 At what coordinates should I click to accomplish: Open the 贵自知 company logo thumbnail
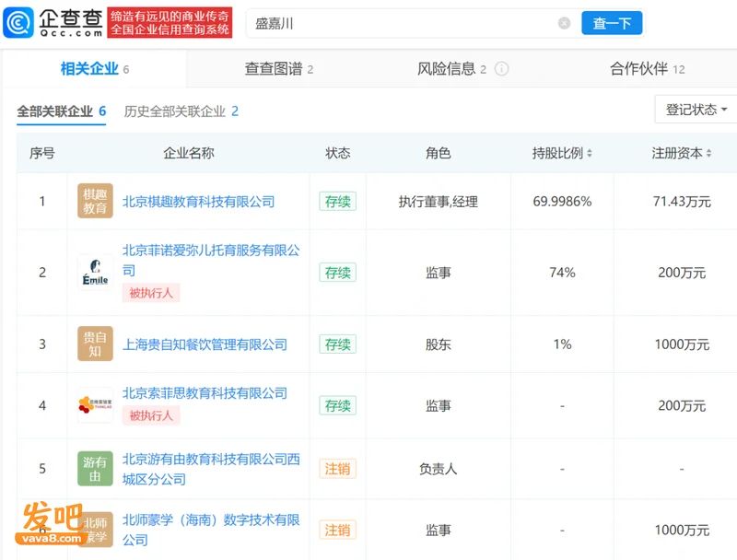95,344
